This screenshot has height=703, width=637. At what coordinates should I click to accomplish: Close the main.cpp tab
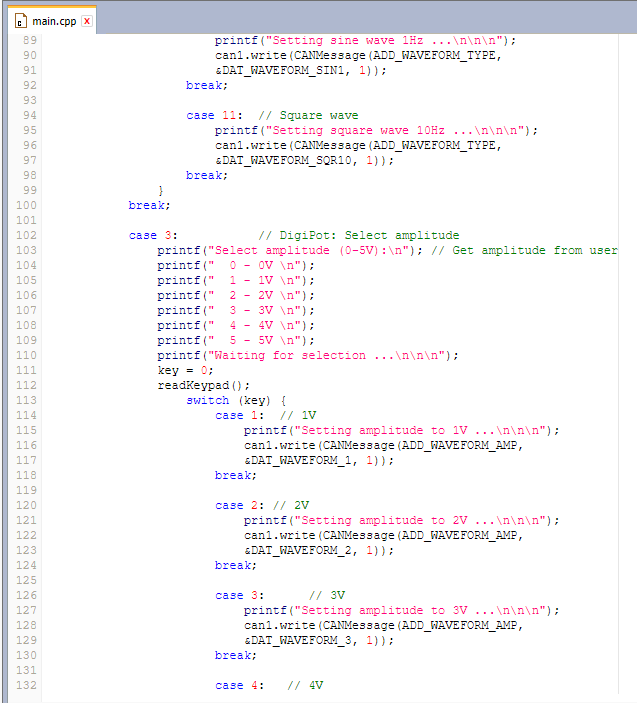87,21
